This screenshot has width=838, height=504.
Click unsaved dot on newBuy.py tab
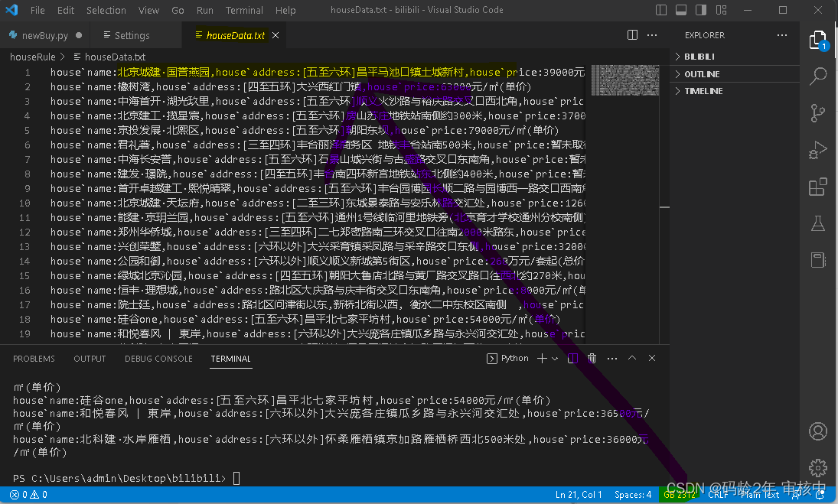click(x=79, y=35)
